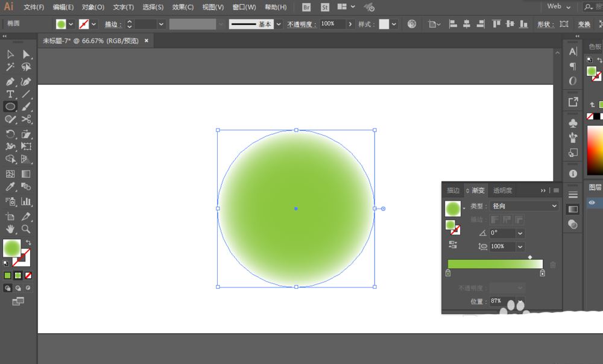Click the Direct Selection arrow tool
Image resolution: width=603 pixels, height=364 pixels.
point(26,55)
